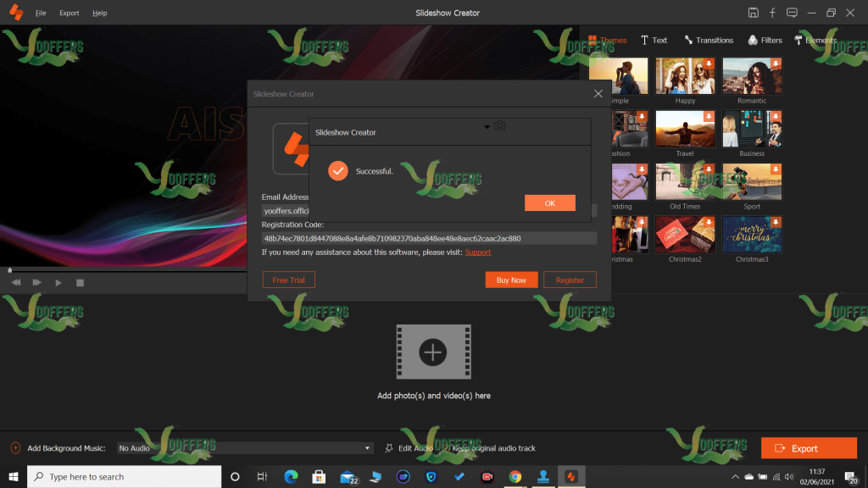Click the save project icon in title bar
868x488 pixels.
pos(753,13)
